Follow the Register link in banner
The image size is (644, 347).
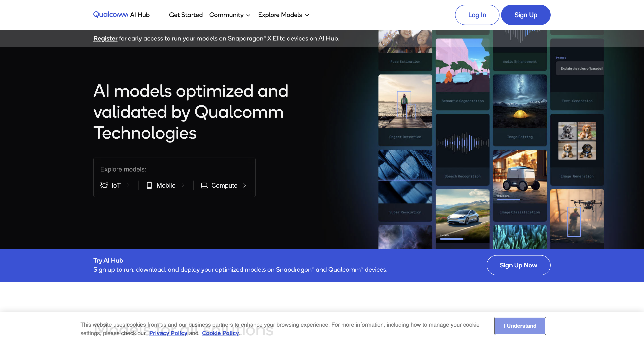[x=105, y=38]
